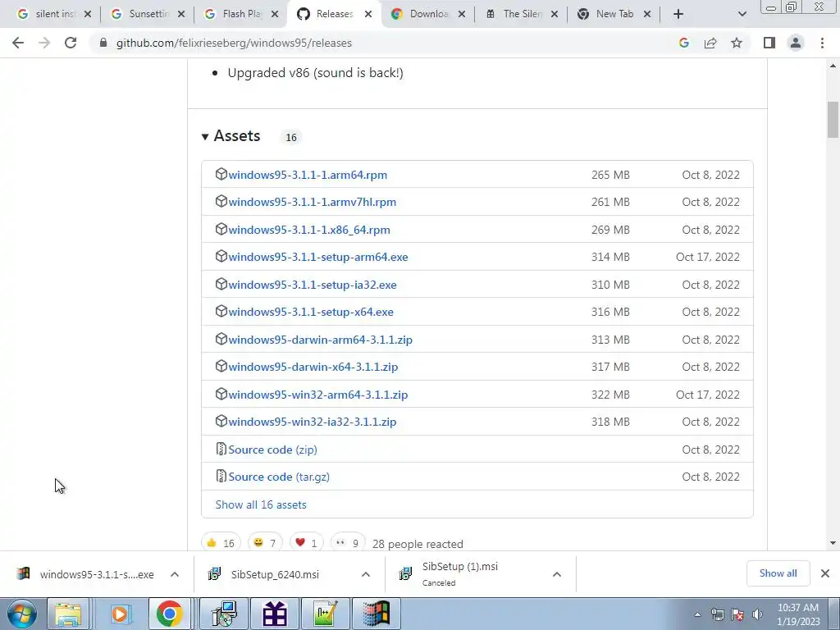Image resolution: width=840 pixels, height=630 pixels.
Task: Open Chrome three-dot menu
Action: click(822, 43)
